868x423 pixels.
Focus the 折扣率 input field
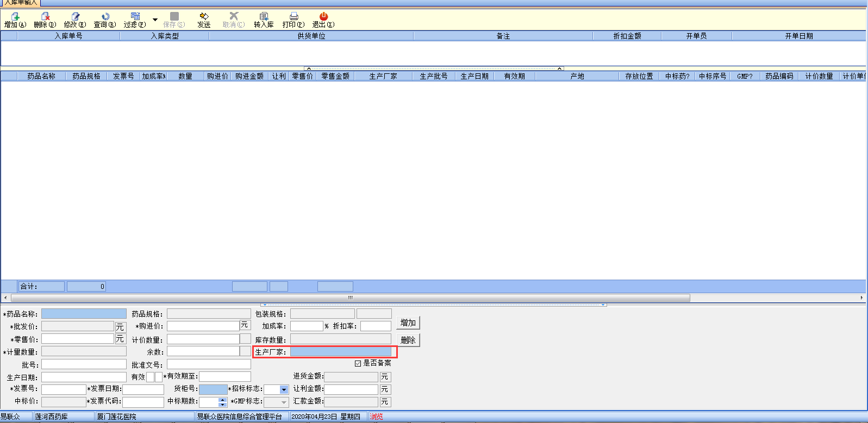point(376,326)
